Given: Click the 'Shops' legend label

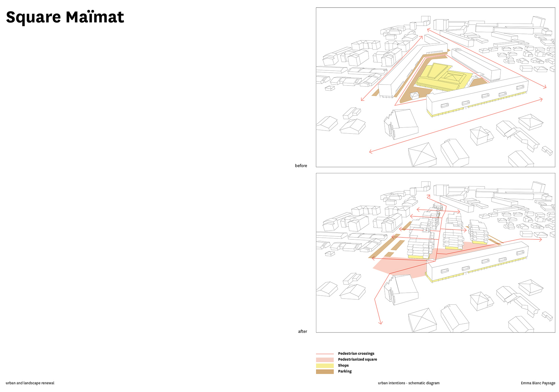Looking at the screenshot, I should (x=343, y=365).
